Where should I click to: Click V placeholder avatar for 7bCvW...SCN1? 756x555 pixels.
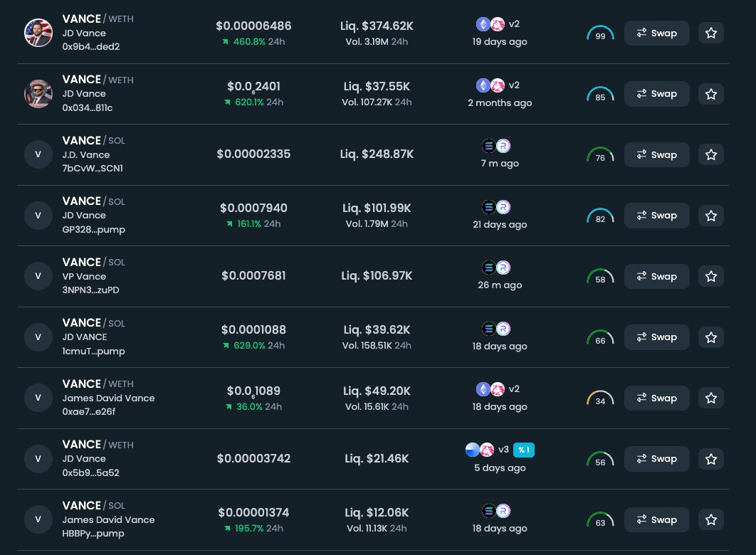[38, 154]
